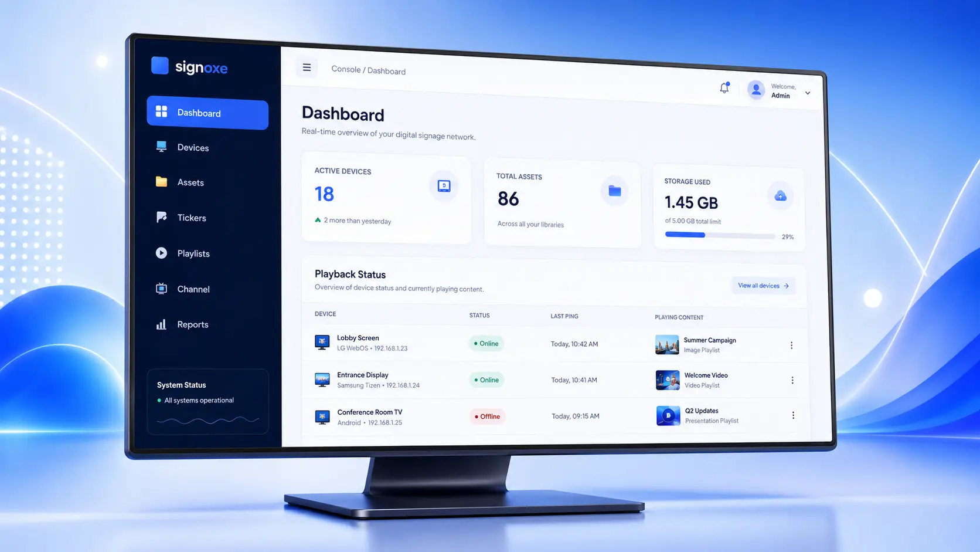Open the hamburger menu button
The width and height of the screenshot is (980, 552).
pyautogui.click(x=307, y=67)
